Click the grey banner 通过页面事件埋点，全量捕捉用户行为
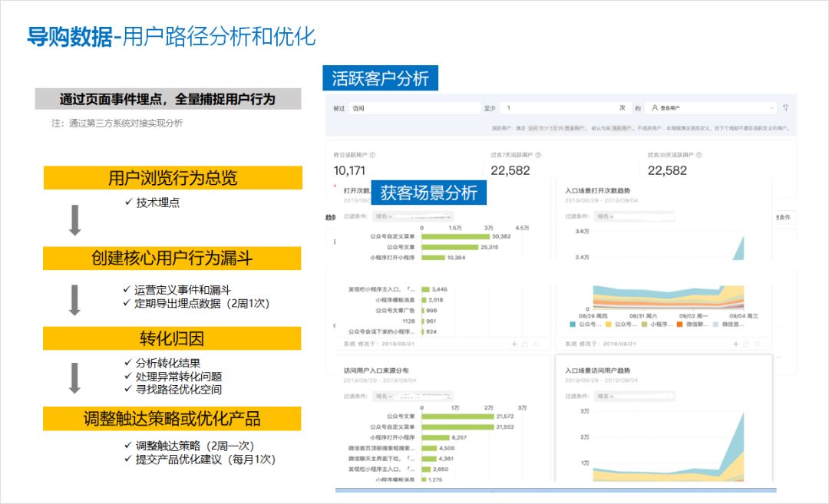The width and height of the screenshot is (829, 504). (168, 99)
